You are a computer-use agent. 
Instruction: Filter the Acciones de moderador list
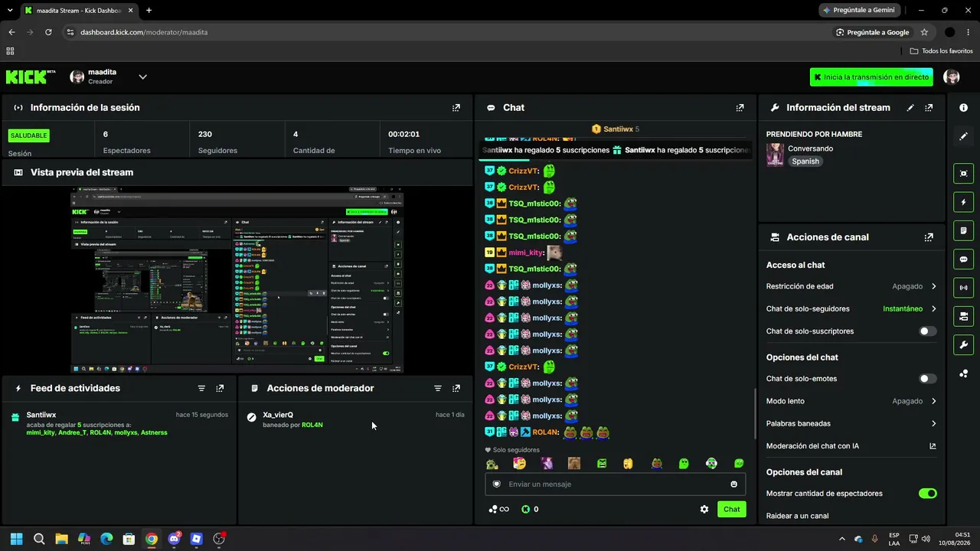[x=438, y=388]
